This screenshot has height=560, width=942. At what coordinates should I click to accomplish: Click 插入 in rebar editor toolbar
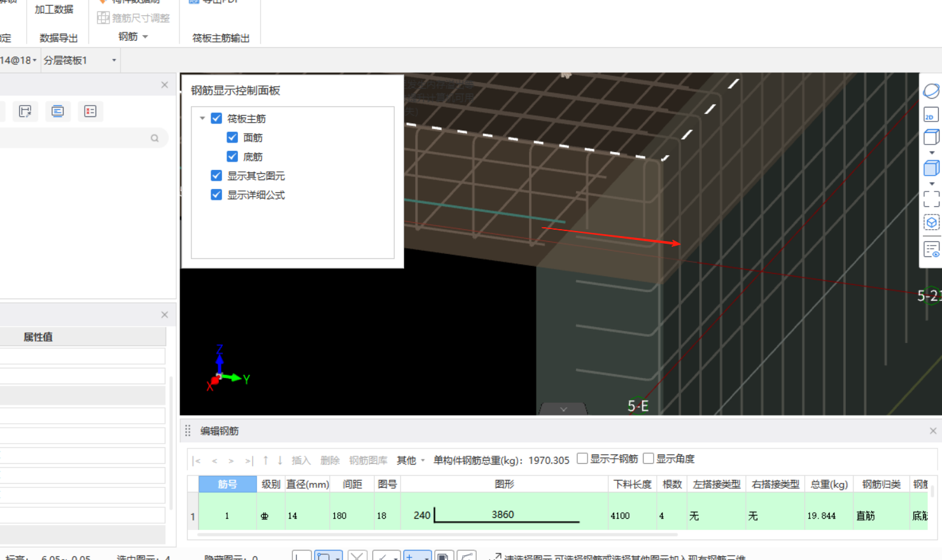[301, 460]
